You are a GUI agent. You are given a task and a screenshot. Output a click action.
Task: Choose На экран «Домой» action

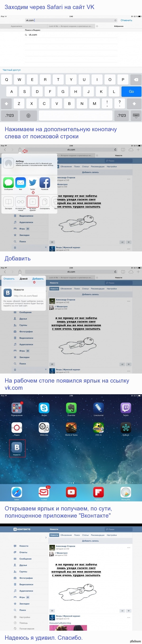[x=33, y=202]
